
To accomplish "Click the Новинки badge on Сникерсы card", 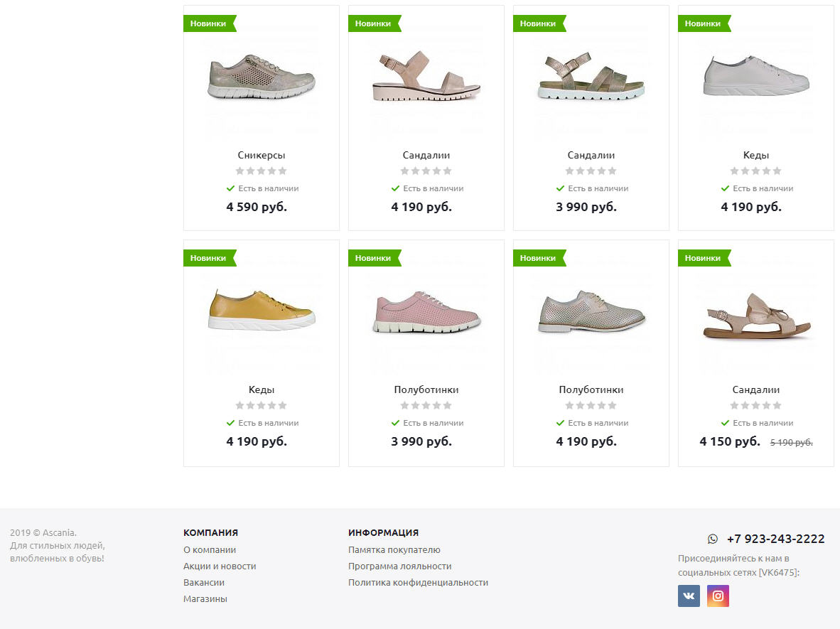I will coord(210,23).
